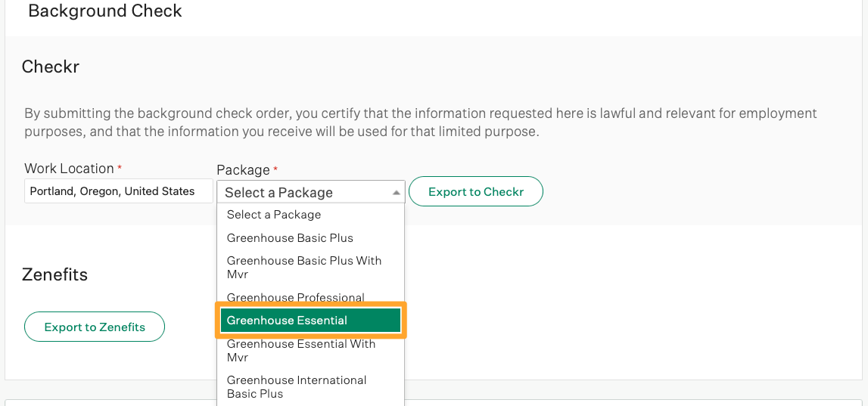The height and width of the screenshot is (406, 868).
Task: Click the Zenefits section heading
Action: [x=55, y=274]
